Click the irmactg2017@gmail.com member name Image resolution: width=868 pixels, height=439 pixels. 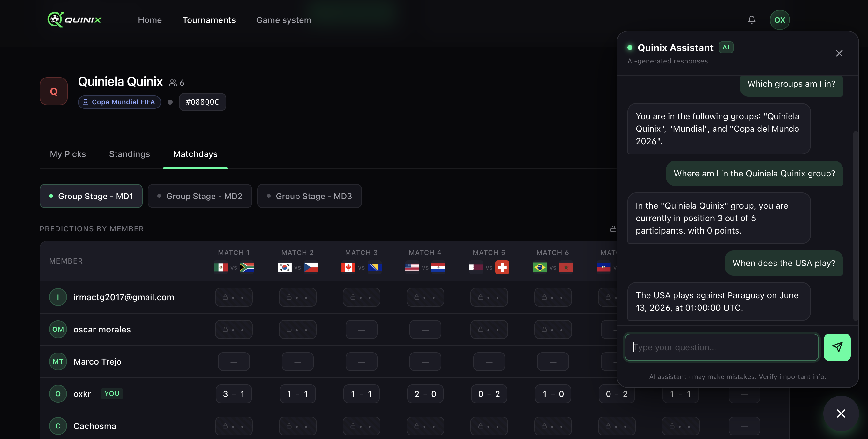click(x=124, y=297)
